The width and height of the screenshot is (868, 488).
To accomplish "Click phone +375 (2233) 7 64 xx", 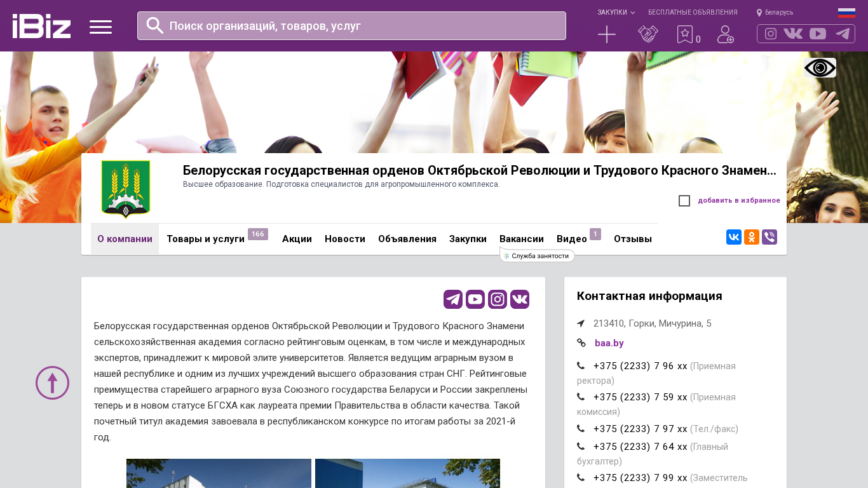I will pyautogui.click(x=641, y=447).
